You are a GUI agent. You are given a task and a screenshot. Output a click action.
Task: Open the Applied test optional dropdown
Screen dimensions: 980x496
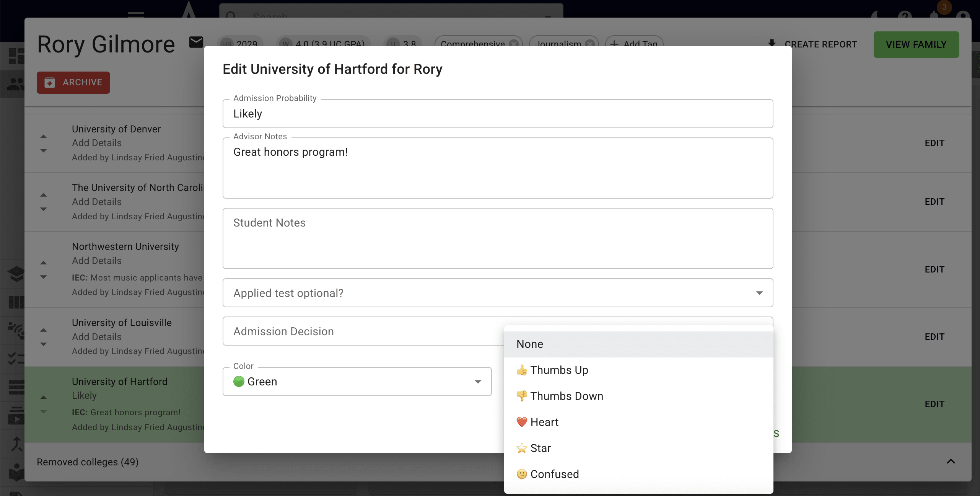click(498, 293)
